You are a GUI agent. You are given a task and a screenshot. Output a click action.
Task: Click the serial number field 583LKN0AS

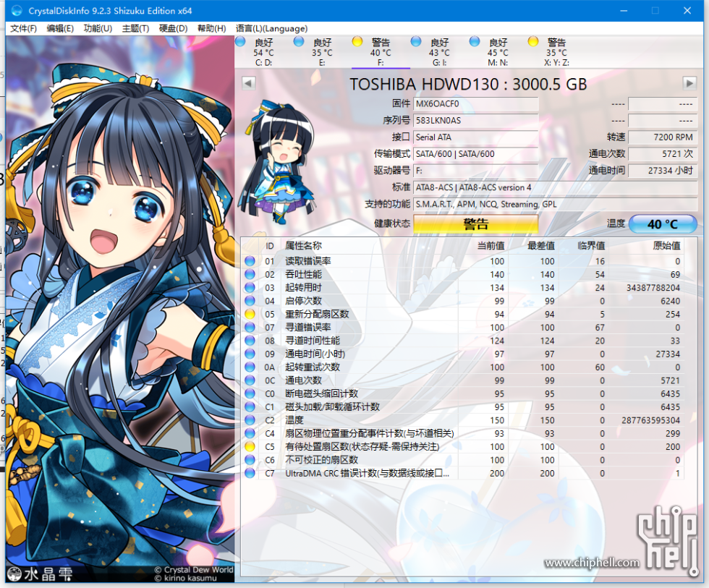pyautogui.click(x=476, y=121)
